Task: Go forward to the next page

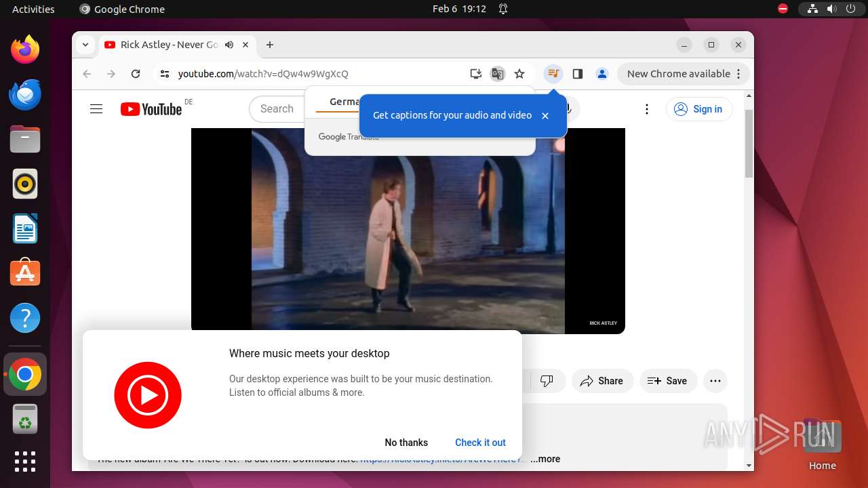Action: (111, 74)
